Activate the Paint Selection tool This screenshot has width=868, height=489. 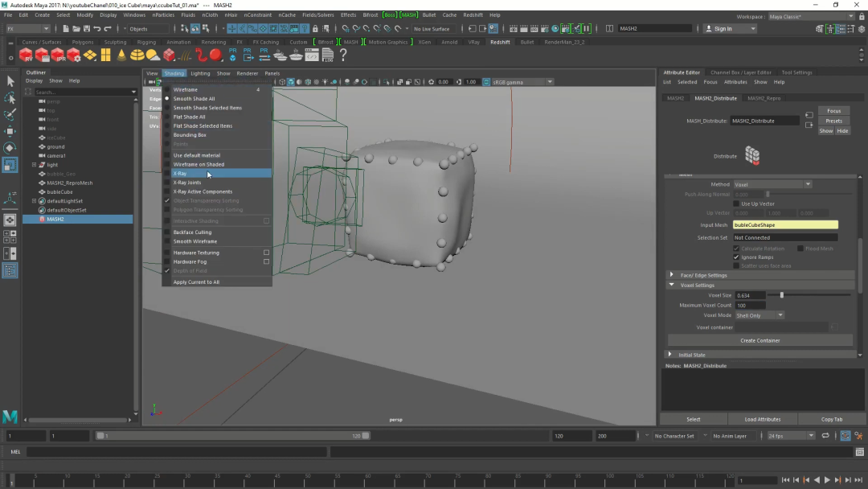[10, 115]
